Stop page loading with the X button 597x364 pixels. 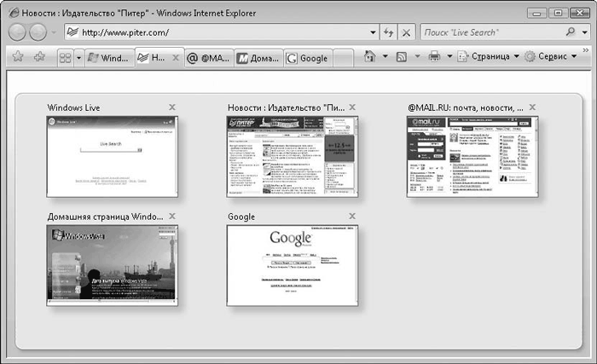click(x=406, y=32)
